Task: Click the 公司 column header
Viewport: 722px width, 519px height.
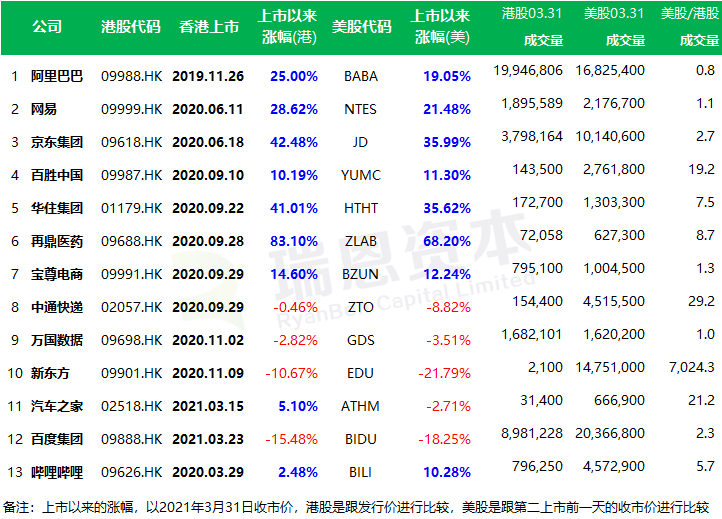Action: point(47,27)
